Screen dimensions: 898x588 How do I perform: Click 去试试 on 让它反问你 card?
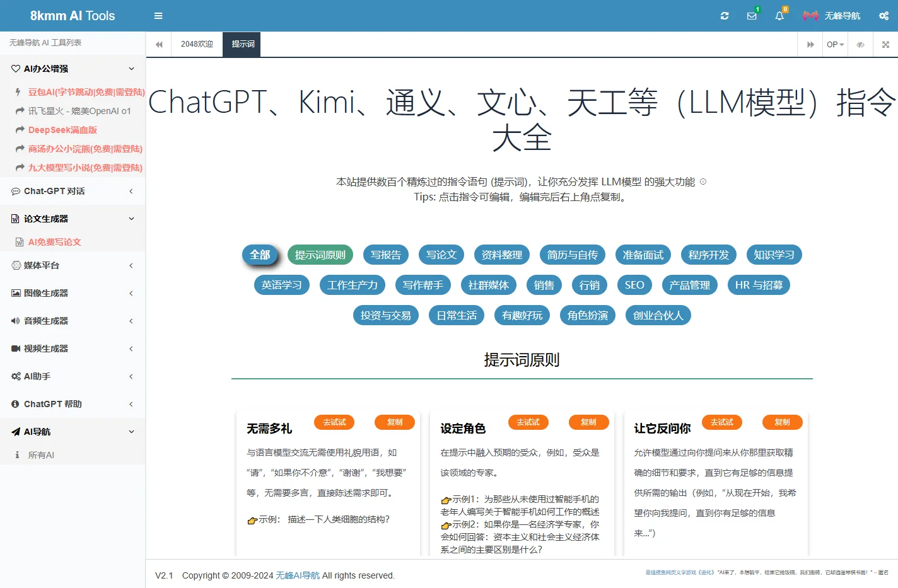click(722, 422)
